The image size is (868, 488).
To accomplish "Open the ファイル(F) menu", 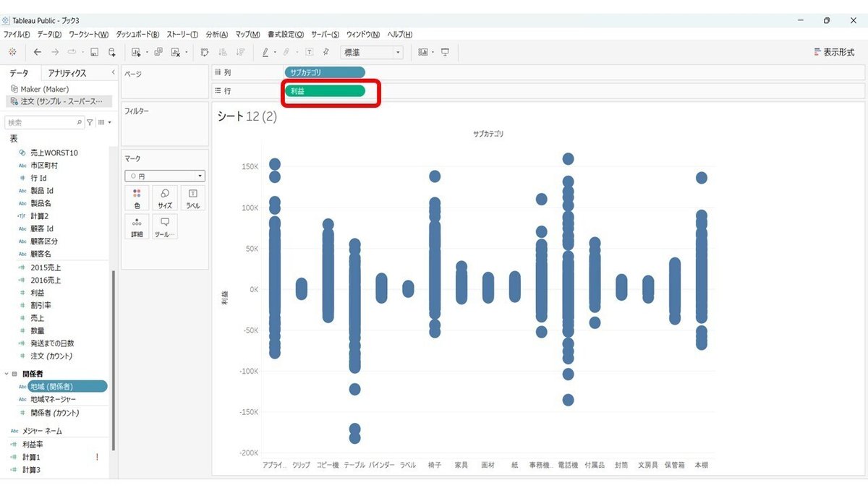I will point(17,35).
